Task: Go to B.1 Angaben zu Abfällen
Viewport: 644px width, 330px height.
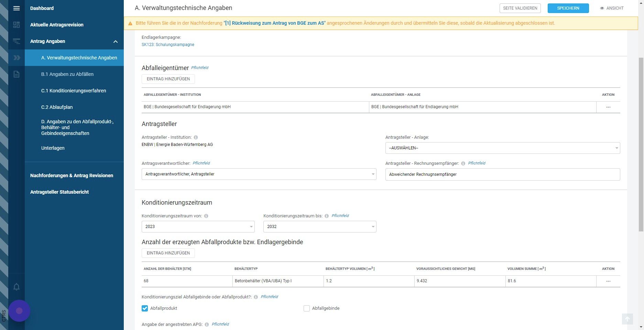Action: (x=67, y=74)
